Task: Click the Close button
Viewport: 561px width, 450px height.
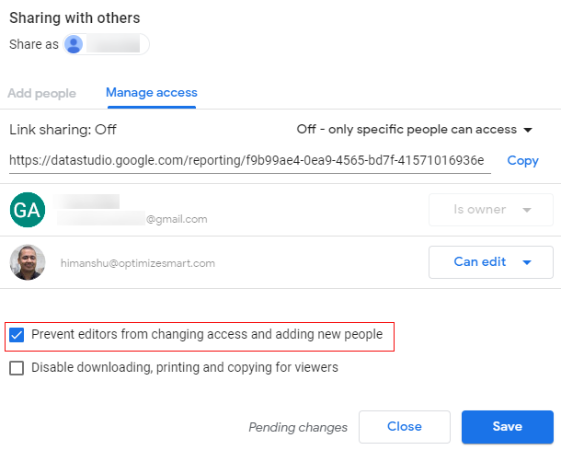Action: (404, 427)
